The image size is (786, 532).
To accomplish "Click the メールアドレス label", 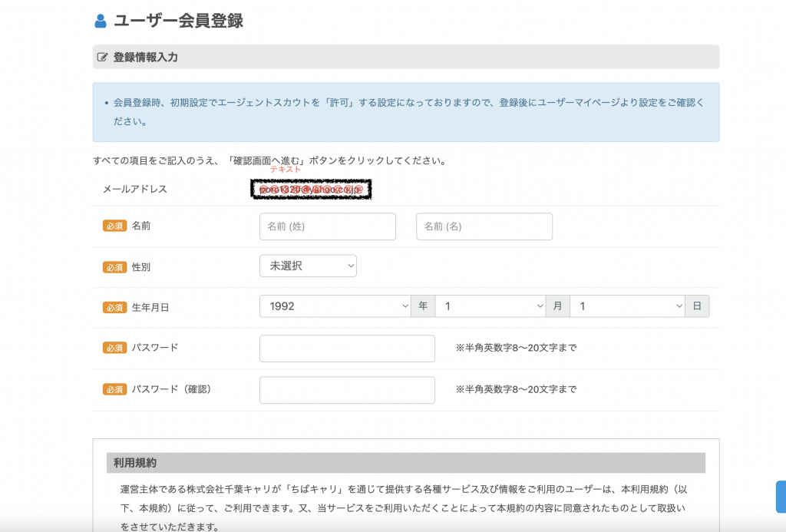I will [x=135, y=189].
